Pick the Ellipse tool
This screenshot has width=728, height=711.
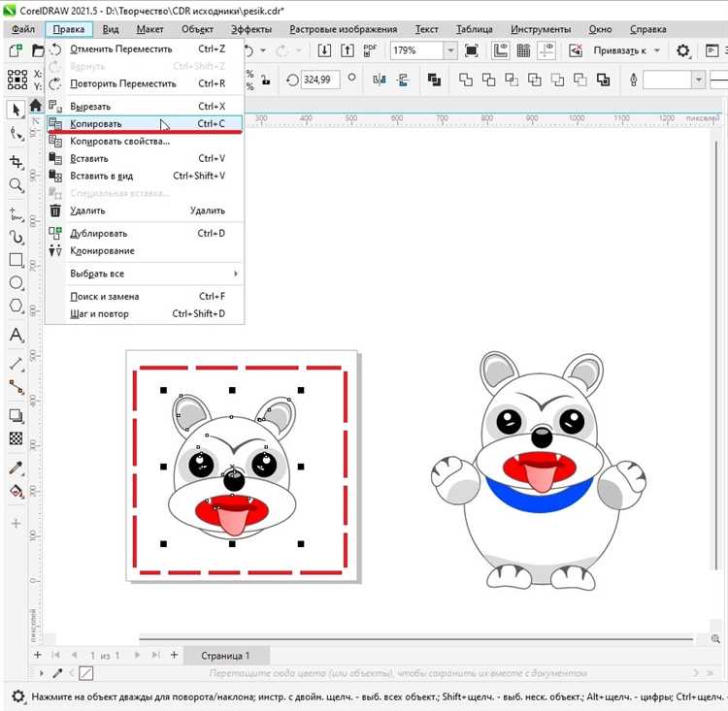[x=16, y=283]
